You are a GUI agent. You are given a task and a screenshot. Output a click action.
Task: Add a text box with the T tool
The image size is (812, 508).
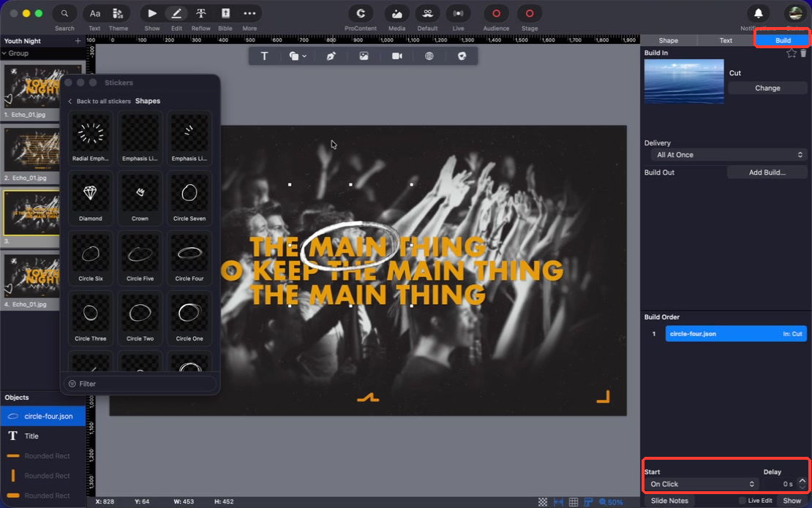(x=264, y=56)
